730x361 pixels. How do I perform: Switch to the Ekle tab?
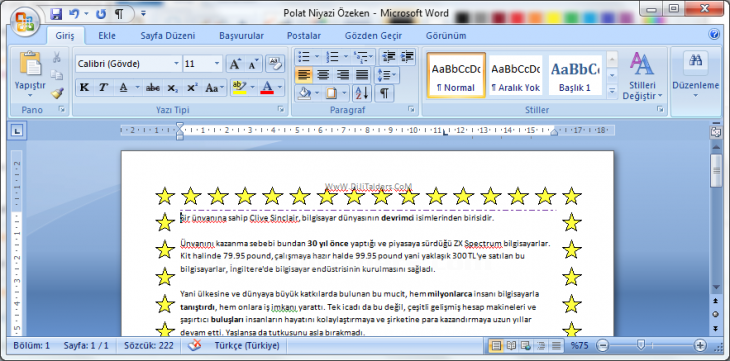(x=107, y=36)
